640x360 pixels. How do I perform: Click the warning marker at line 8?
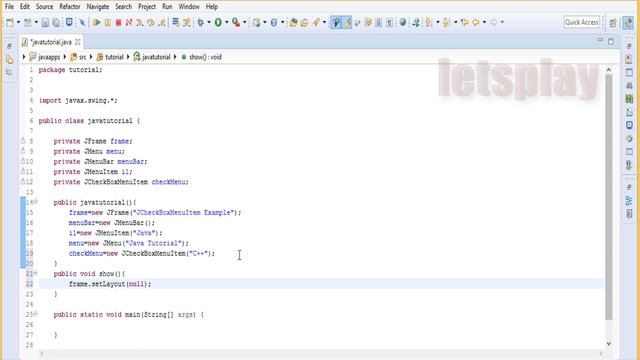(x=23, y=141)
